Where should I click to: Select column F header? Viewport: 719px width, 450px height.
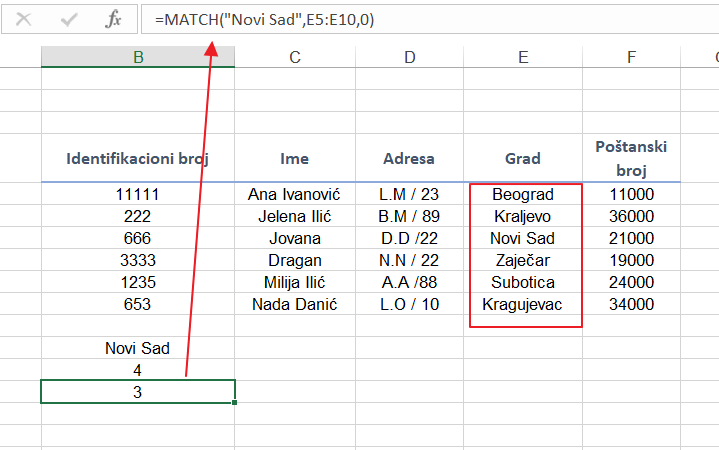[631, 58]
